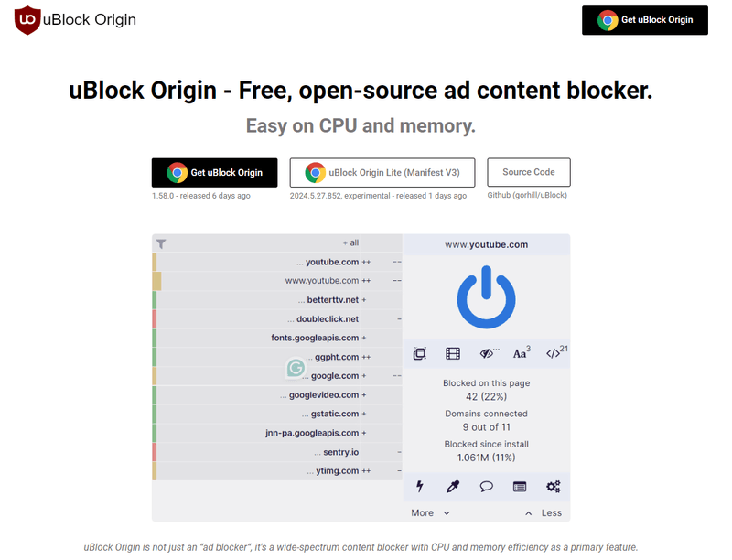The width and height of the screenshot is (732, 560).
Task: Disable JavaScript using the code icon
Action: pos(554,351)
